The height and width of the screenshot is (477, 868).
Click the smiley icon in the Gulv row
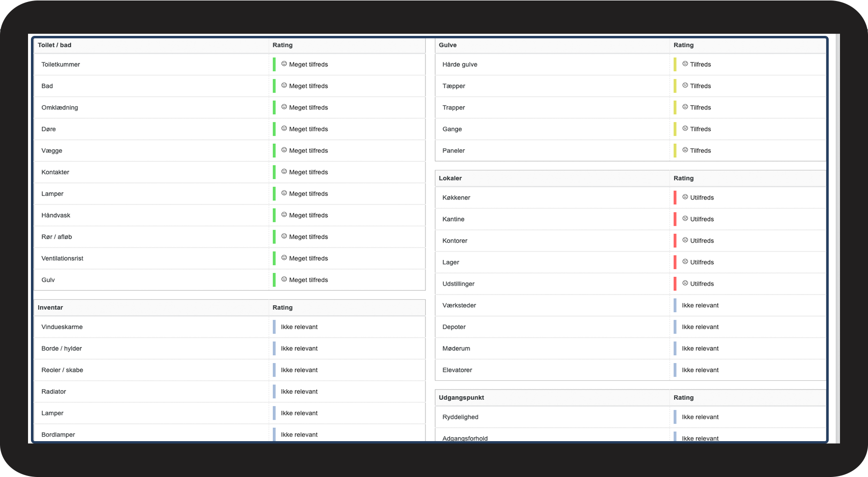tap(284, 280)
